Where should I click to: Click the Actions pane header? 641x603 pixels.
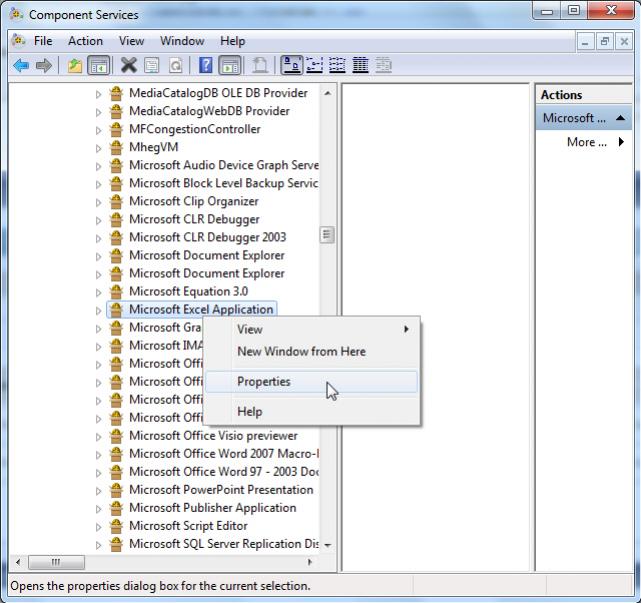pyautogui.click(x=584, y=95)
